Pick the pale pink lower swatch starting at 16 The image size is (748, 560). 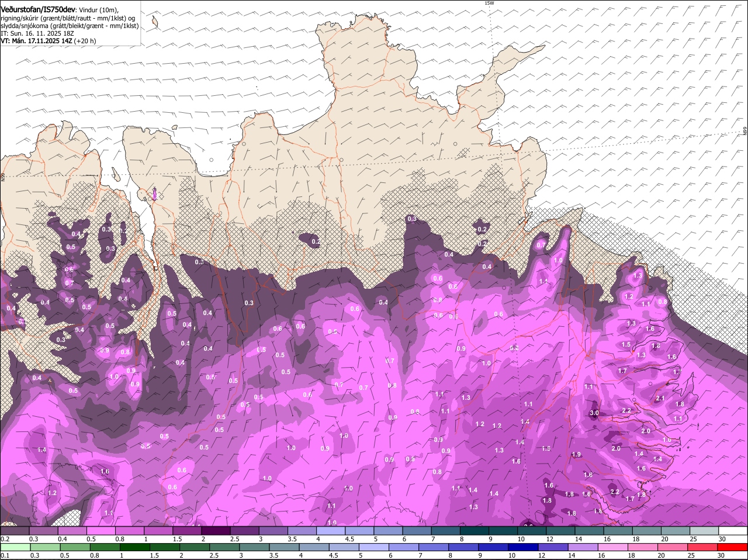[613, 547]
